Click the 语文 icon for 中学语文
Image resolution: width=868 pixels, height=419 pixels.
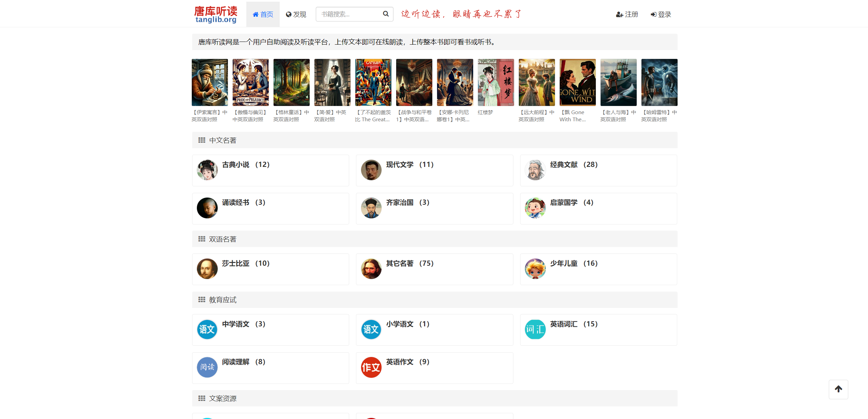tap(207, 329)
